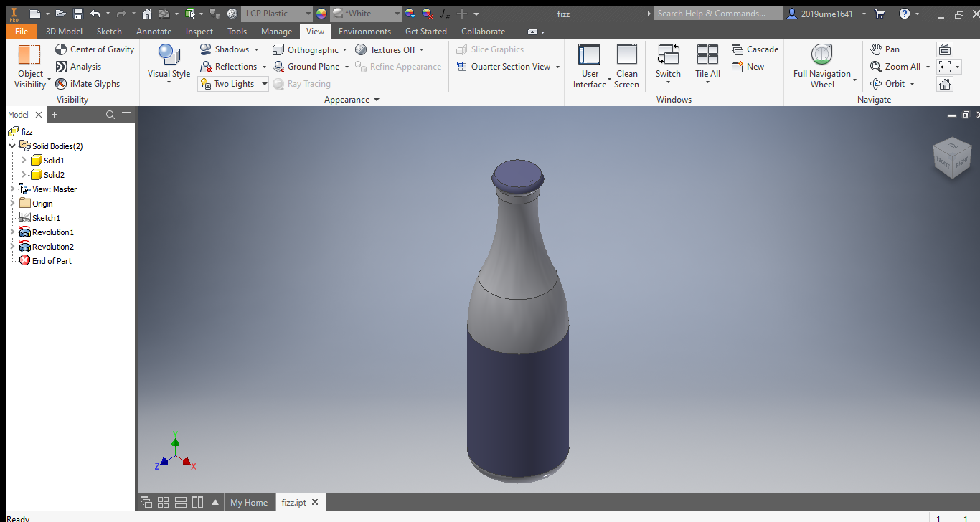Screen dimensions: 980x522
Task: Select the Pan tool
Action: click(884, 49)
